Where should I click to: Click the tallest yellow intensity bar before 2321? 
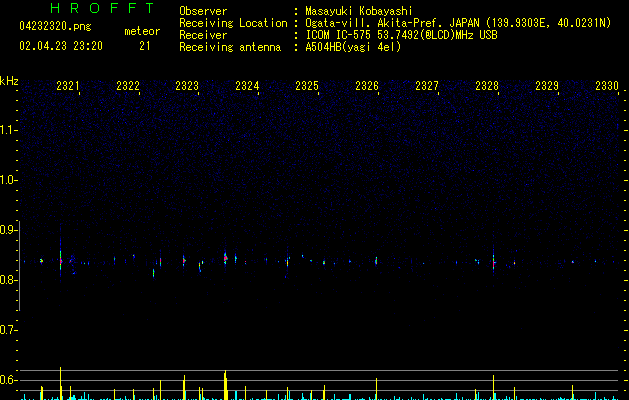point(61,383)
